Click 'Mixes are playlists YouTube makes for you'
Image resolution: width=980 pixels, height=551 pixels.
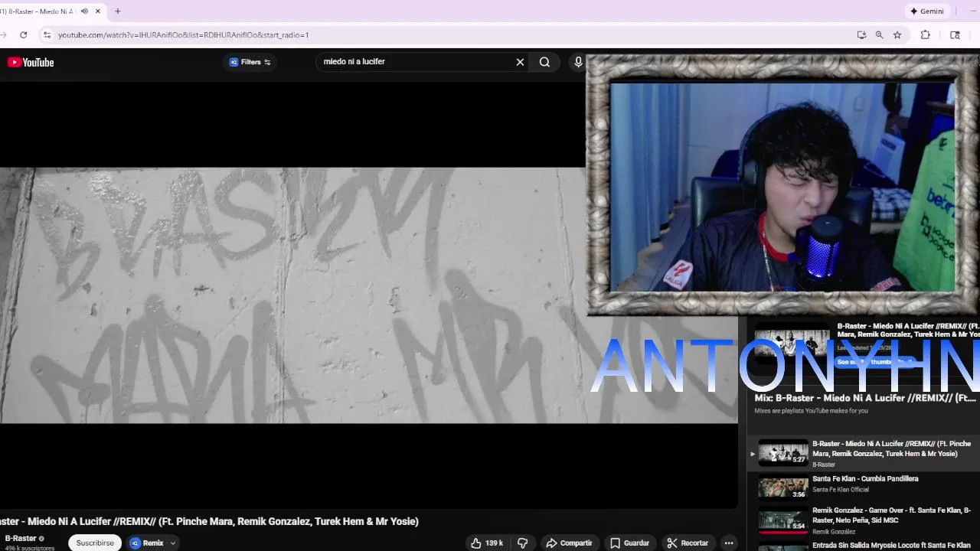pyautogui.click(x=811, y=411)
